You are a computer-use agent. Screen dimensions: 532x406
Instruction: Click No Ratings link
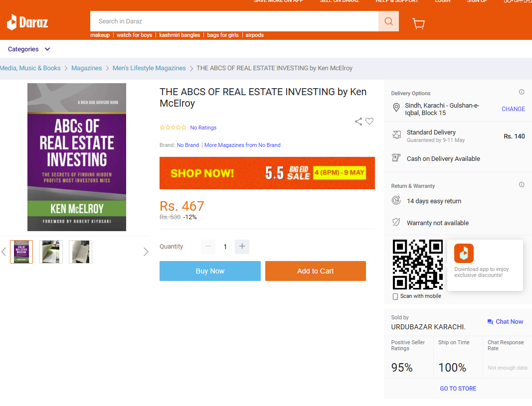(203, 128)
